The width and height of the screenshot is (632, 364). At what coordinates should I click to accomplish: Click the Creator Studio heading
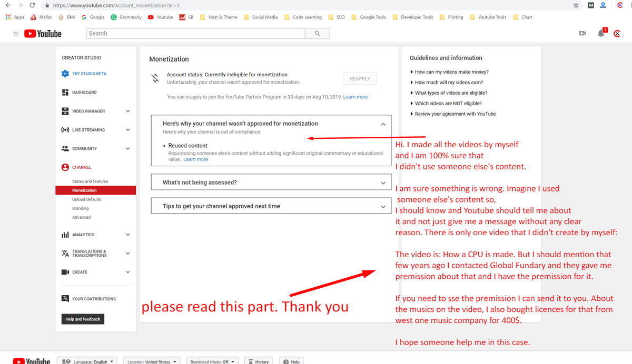[x=82, y=58]
